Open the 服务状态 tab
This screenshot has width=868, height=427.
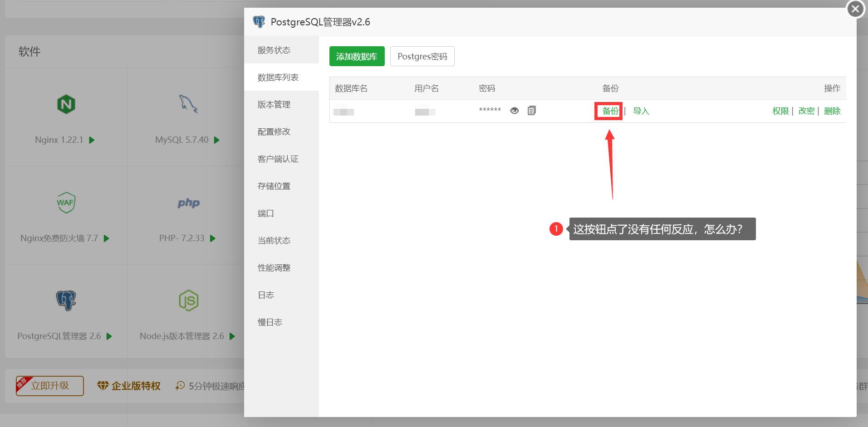281,50
